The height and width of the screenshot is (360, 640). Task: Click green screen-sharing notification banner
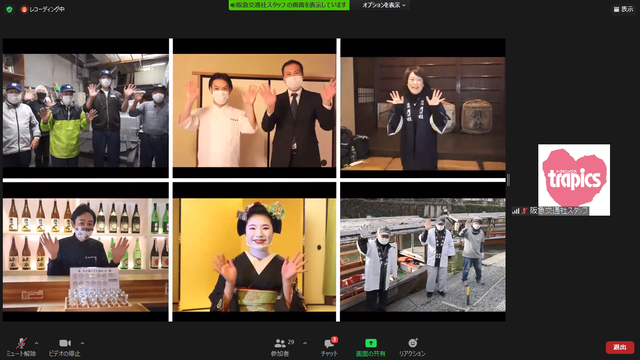[x=289, y=5]
